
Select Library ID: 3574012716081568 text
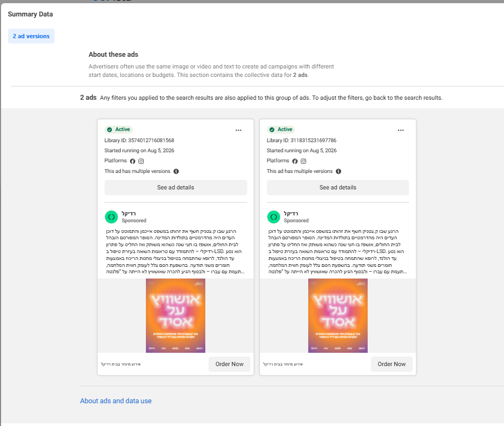[x=139, y=141]
